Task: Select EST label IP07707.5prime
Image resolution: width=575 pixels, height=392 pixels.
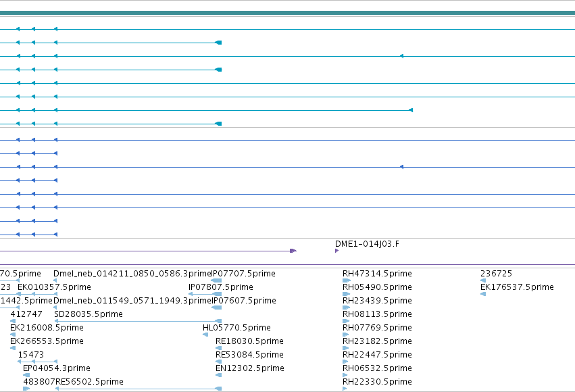Action: click(x=244, y=274)
